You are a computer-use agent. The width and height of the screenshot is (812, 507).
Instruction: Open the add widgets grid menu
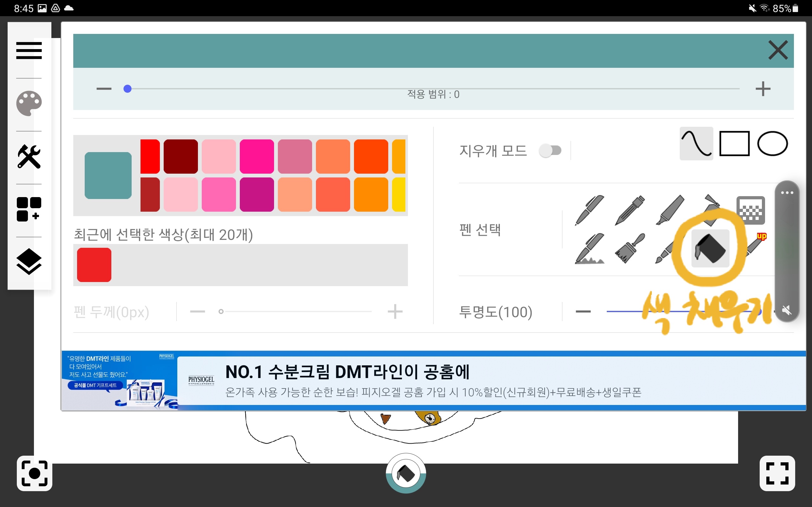coord(29,209)
